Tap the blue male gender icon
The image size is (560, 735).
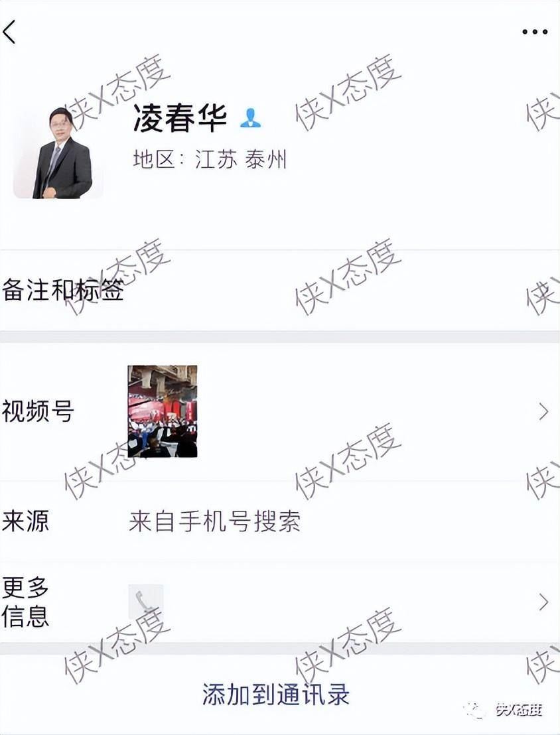click(x=250, y=117)
